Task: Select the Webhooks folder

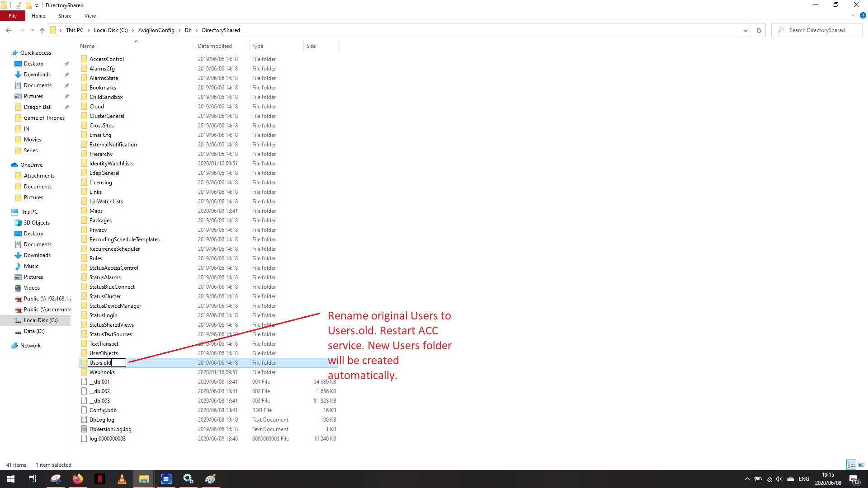Action: 102,372
